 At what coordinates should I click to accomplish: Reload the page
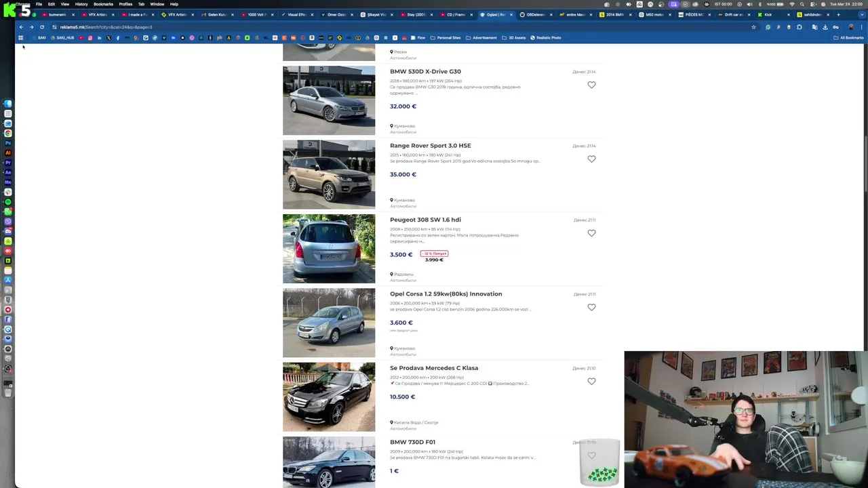tap(41, 27)
